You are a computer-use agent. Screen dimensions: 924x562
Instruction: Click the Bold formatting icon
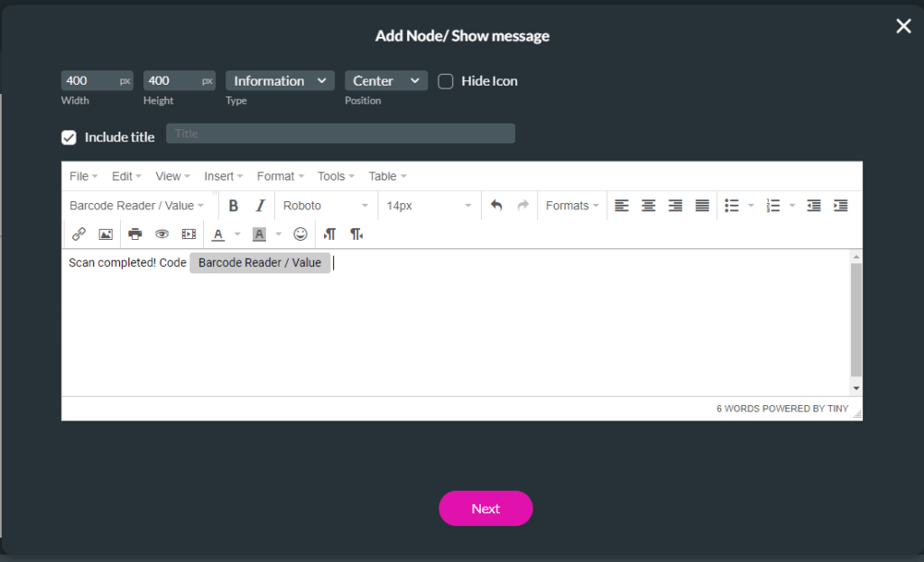233,206
